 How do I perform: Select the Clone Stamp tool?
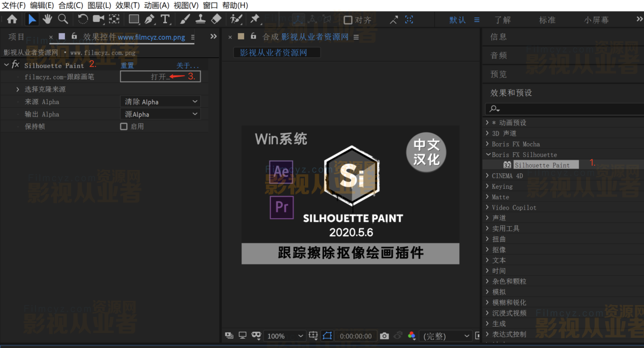[200, 19]
